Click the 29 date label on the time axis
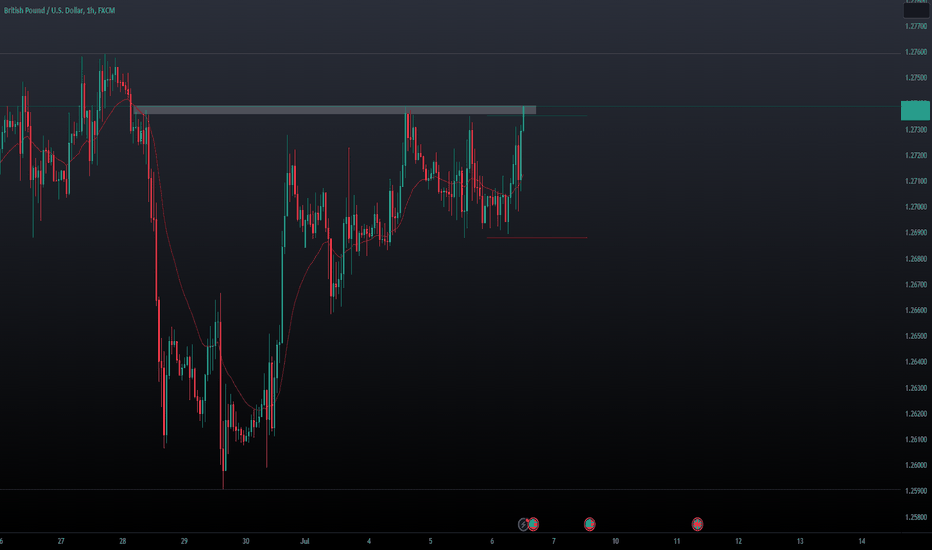 184,541
